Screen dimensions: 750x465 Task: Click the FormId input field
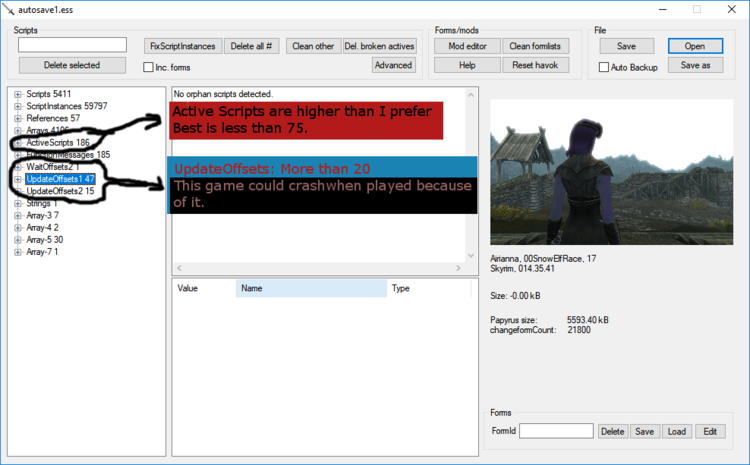556,431
